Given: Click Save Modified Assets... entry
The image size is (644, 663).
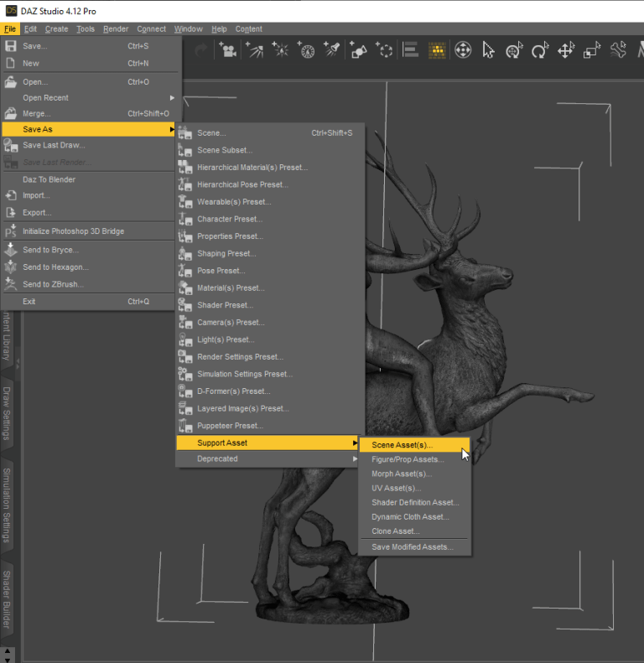Looking at the screenshot, I should [x=414, y=547].
